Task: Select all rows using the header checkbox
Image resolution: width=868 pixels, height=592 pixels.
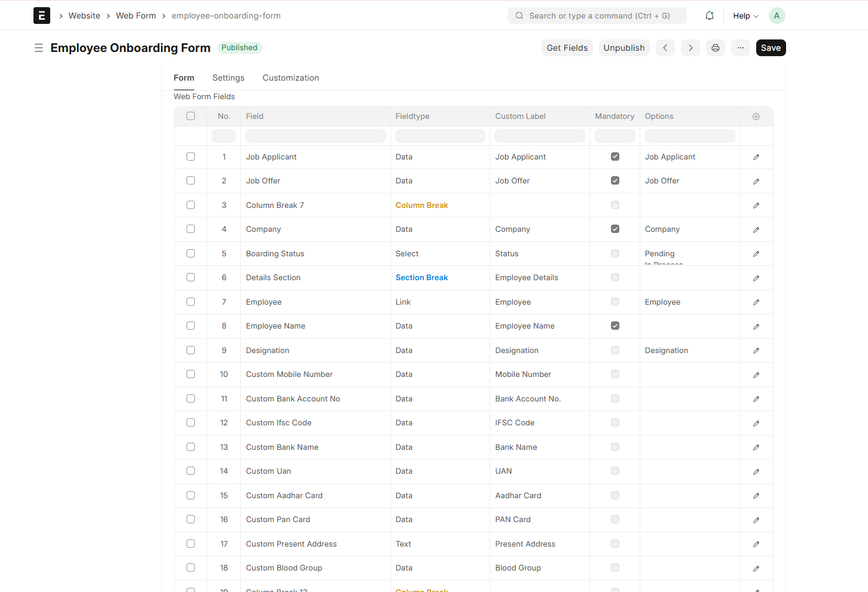Action: (x=190, y=116)
